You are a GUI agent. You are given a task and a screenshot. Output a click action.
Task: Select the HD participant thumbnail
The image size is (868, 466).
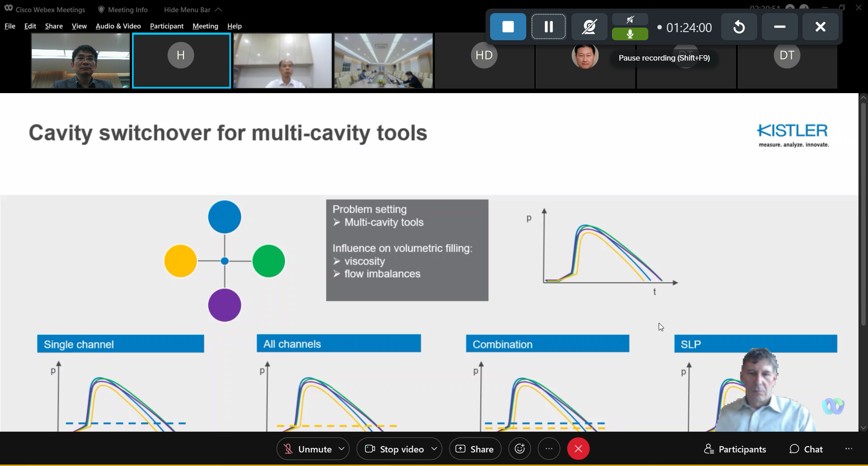pos(484,61)
